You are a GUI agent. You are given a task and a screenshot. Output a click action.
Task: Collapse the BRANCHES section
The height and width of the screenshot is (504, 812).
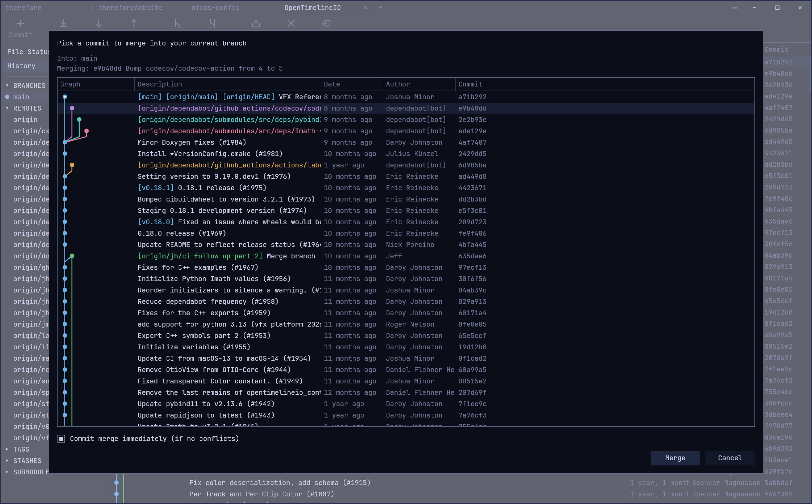coord(7,85)
